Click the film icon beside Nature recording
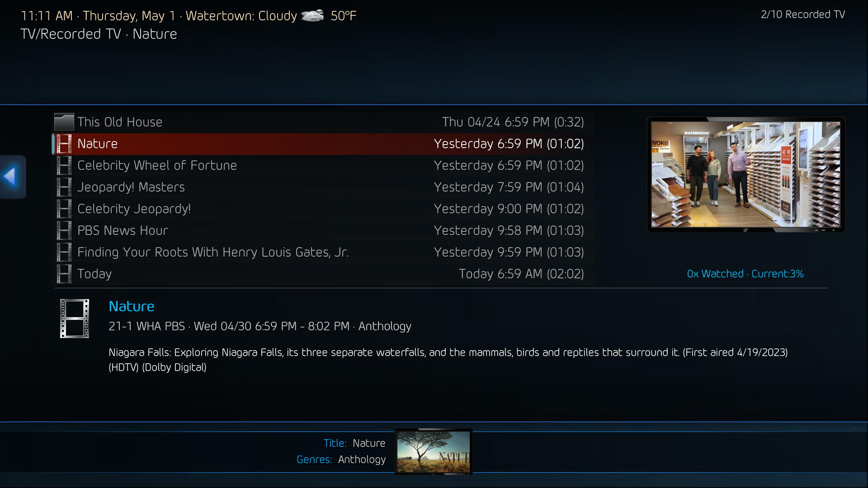This screenshot has width=868, height=488. tap(64, 144)
